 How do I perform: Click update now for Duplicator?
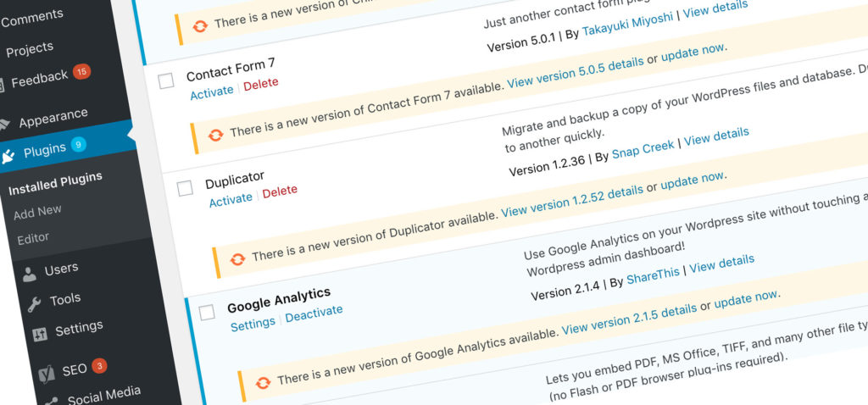[692, 181]
